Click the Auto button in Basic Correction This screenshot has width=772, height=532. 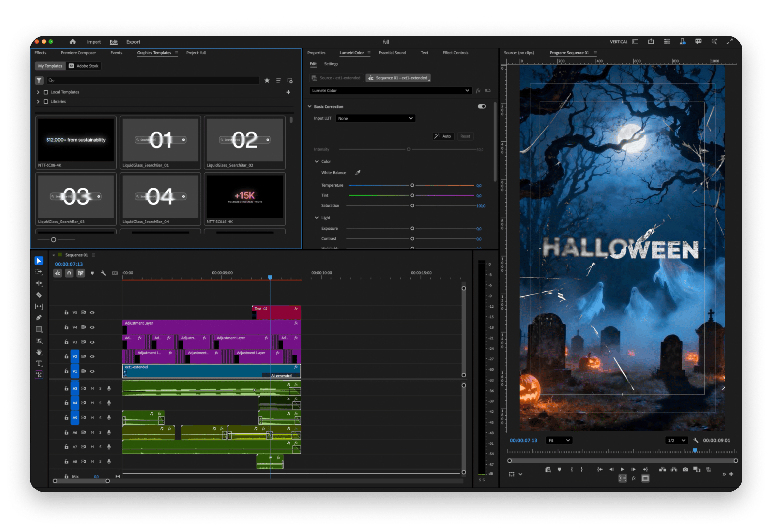(443, 136)
